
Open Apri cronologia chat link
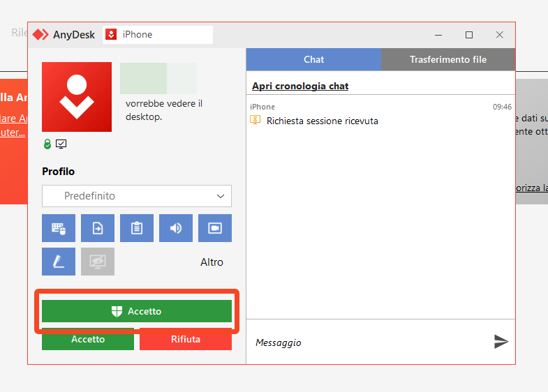pos(300,86)
